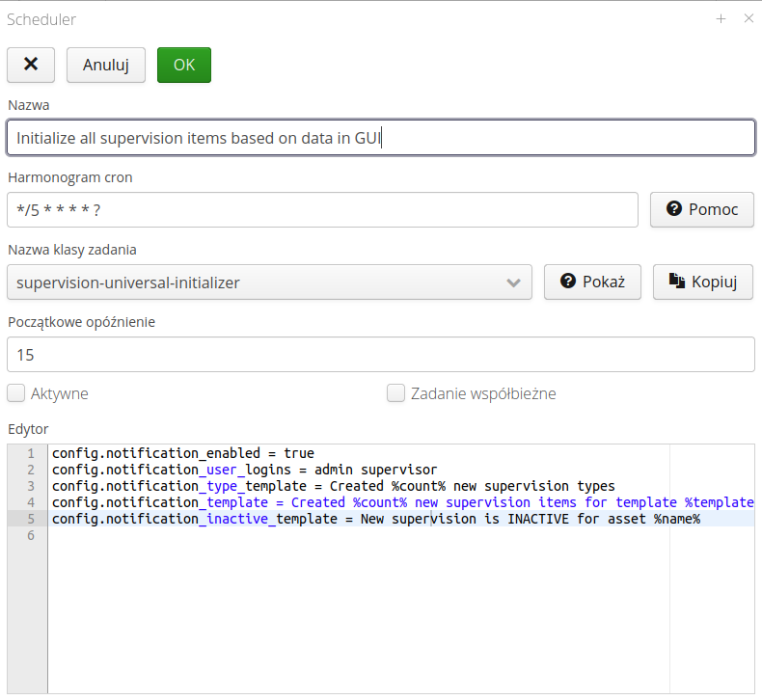762x700 pixels.
Task: Click the notification_inactive_template editor line
Action: 375,519
